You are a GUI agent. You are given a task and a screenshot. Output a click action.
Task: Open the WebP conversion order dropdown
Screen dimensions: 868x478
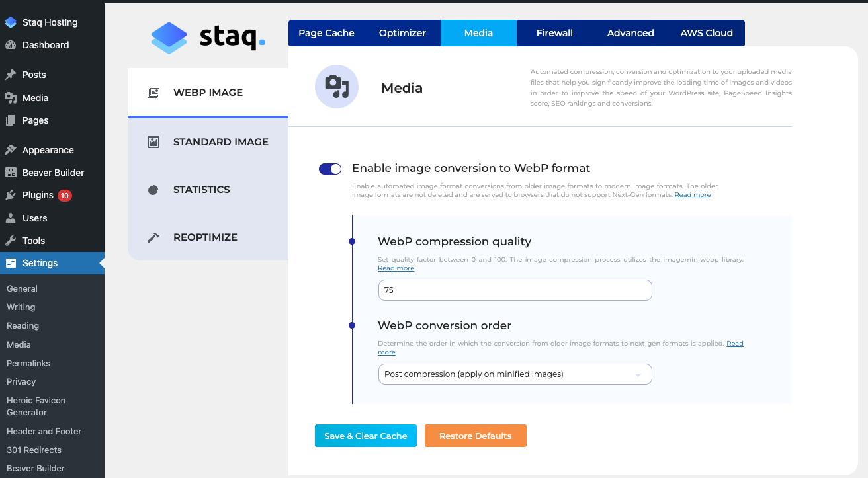pyautogui.click(x=515, y=374)
